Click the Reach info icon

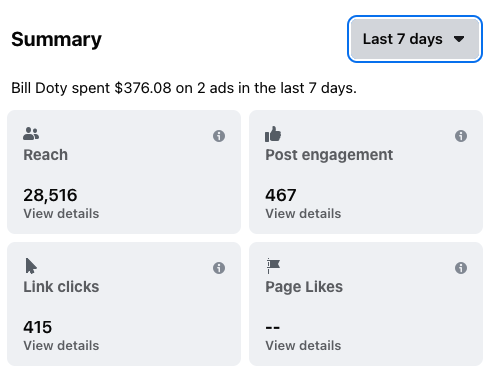tap(219, 136)
